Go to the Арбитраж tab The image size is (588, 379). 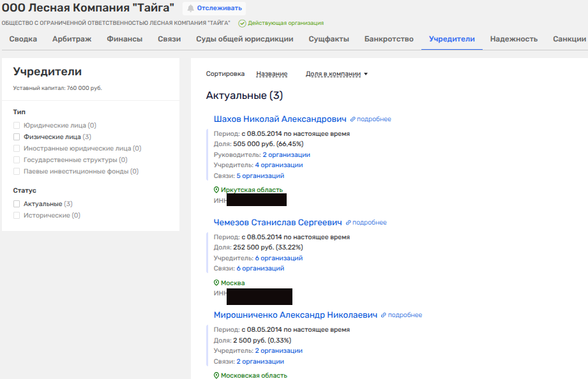click(72, 39)
